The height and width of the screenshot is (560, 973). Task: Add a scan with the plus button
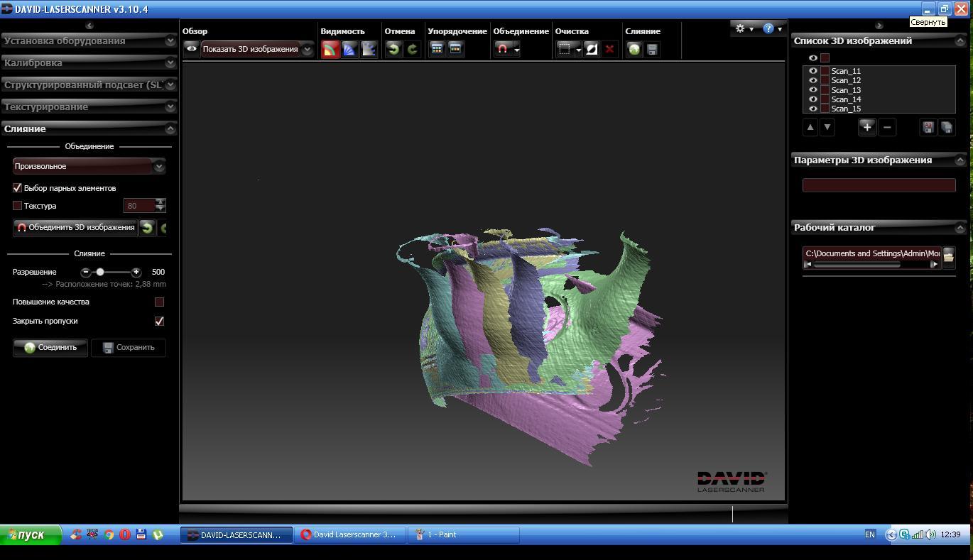click(x=866, y=127)
